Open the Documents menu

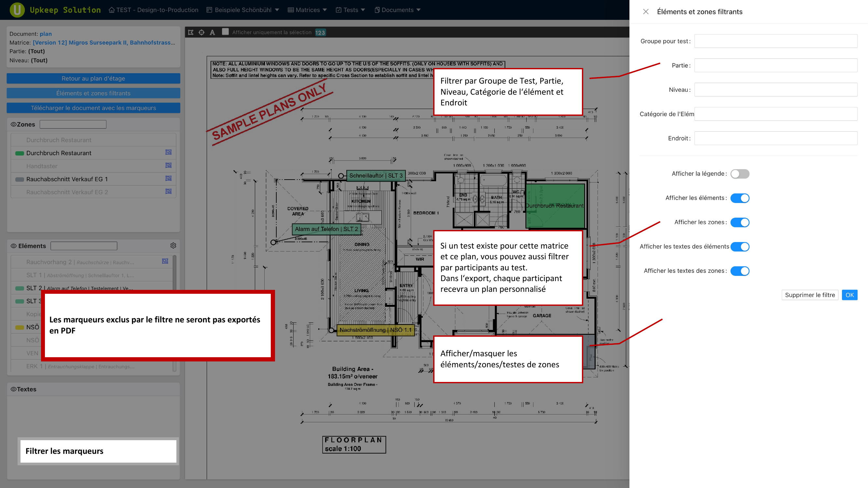click(397, 10)
